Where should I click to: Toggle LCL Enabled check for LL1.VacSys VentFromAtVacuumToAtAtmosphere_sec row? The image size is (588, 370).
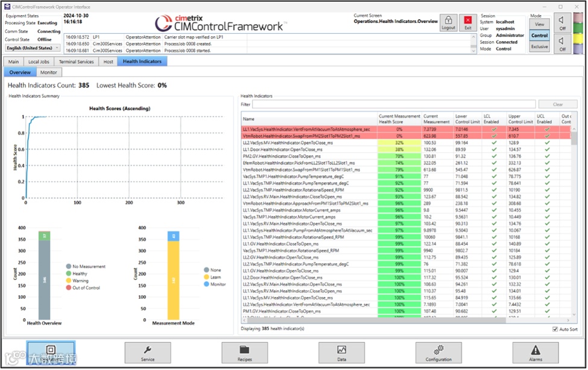[x=495, y=129]
